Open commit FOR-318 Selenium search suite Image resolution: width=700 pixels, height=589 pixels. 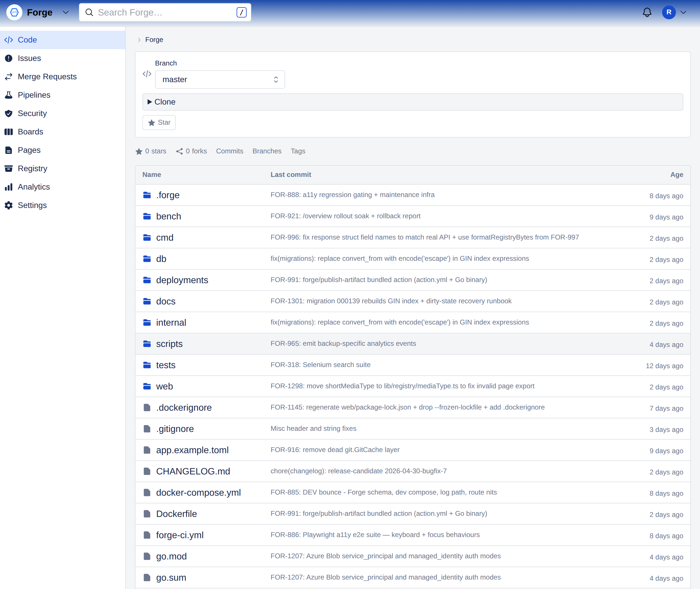click(320, 365)
